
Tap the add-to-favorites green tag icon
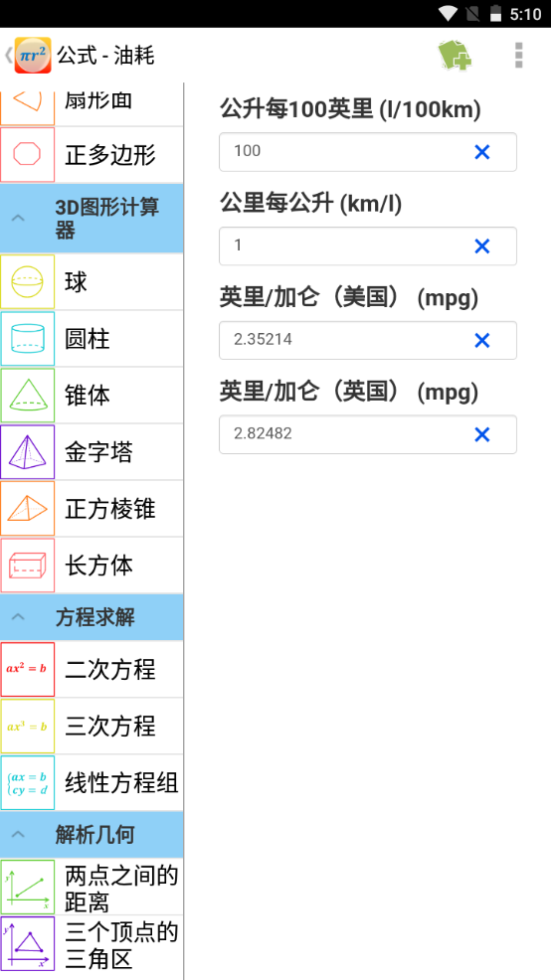click(455, 55)
